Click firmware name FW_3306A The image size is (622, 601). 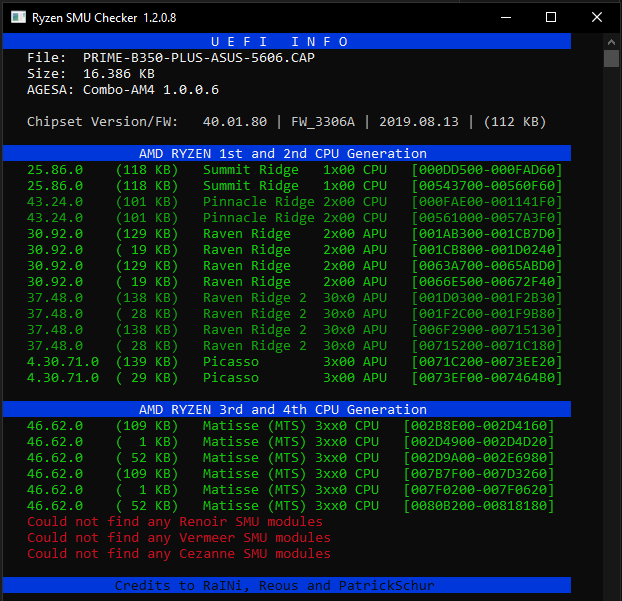click(x=323, y=122)
